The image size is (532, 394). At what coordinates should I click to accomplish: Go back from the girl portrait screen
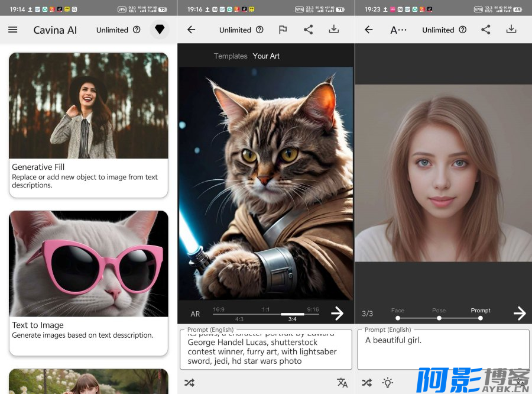(369, 30)
